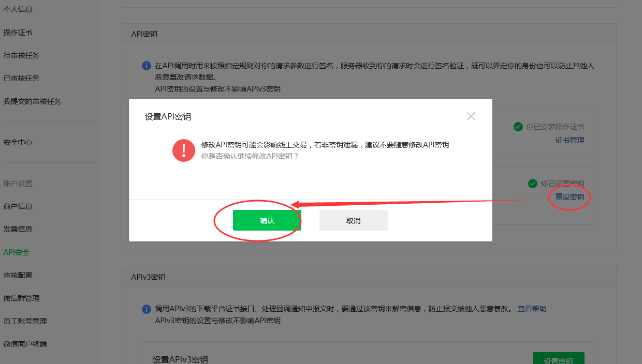Screen dimensions: 642x364
Task: Open the 查看帮助 link
Action: tap(532, 309)
